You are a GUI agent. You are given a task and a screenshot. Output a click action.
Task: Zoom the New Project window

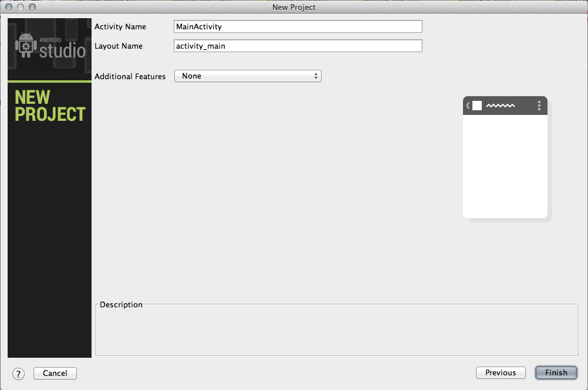tap(32, 7)
